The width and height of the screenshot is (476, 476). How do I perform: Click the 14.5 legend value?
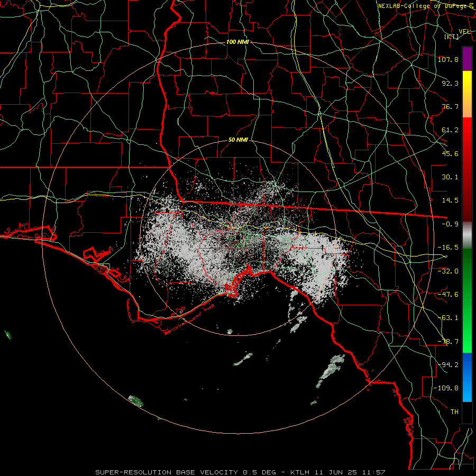click(450, 200)
